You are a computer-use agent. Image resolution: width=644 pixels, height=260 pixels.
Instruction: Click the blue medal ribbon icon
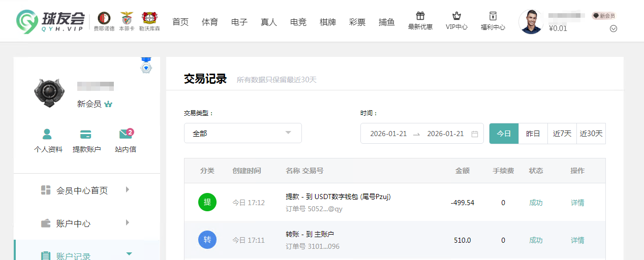coord(146,66)
